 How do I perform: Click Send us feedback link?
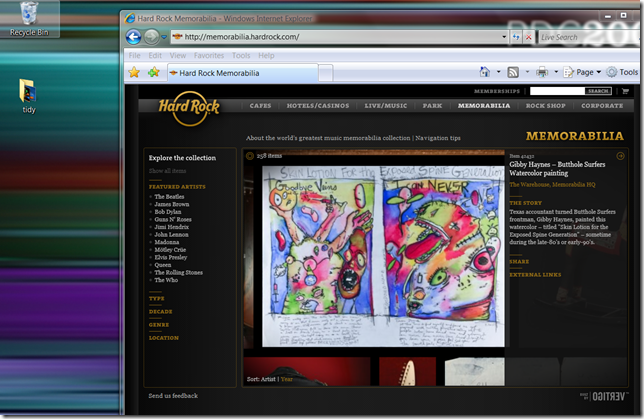pyautogui.click(x=173, y=396)
